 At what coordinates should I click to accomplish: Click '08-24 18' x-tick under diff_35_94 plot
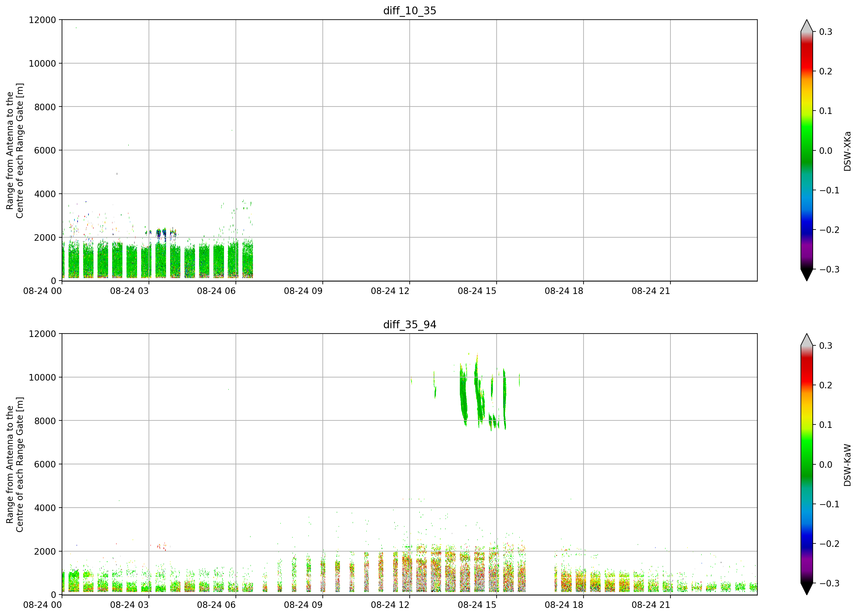pos(564,605)
